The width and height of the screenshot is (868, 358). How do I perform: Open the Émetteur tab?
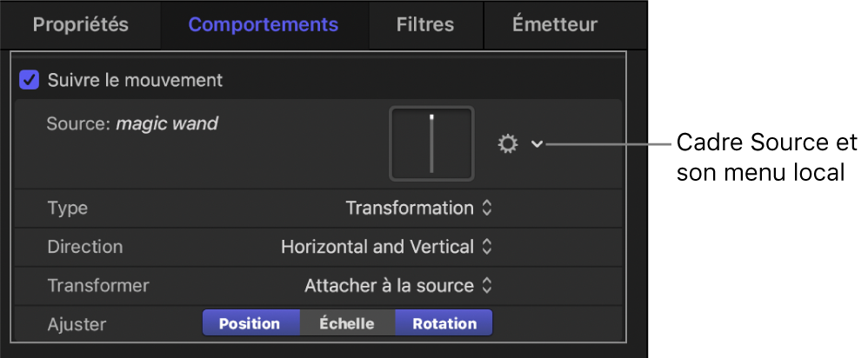pyautogui.click(x=555, y=24)
